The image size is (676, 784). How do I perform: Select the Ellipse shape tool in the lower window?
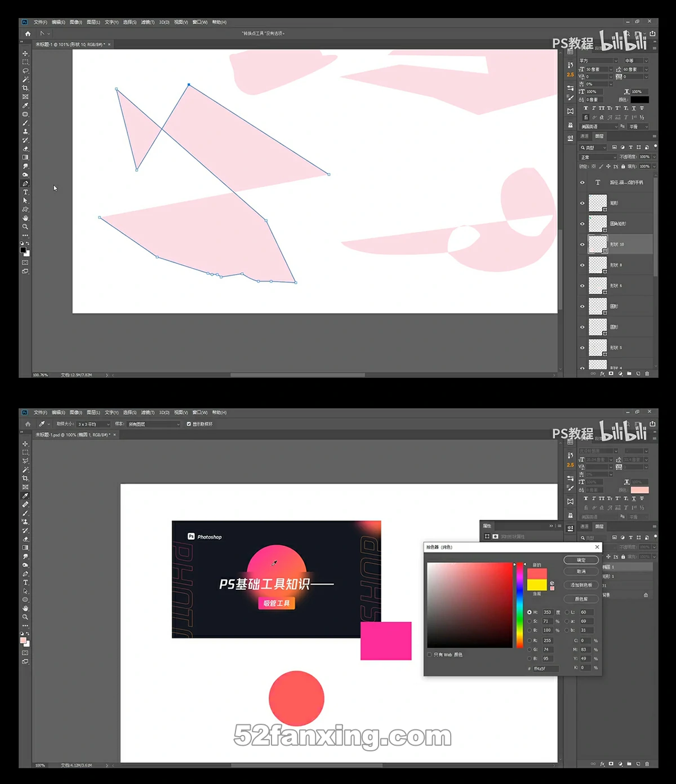(25, 600)
